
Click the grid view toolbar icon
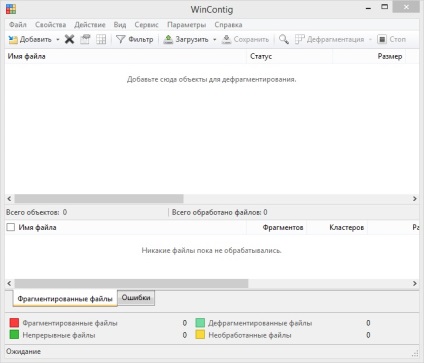click(101, 39)
